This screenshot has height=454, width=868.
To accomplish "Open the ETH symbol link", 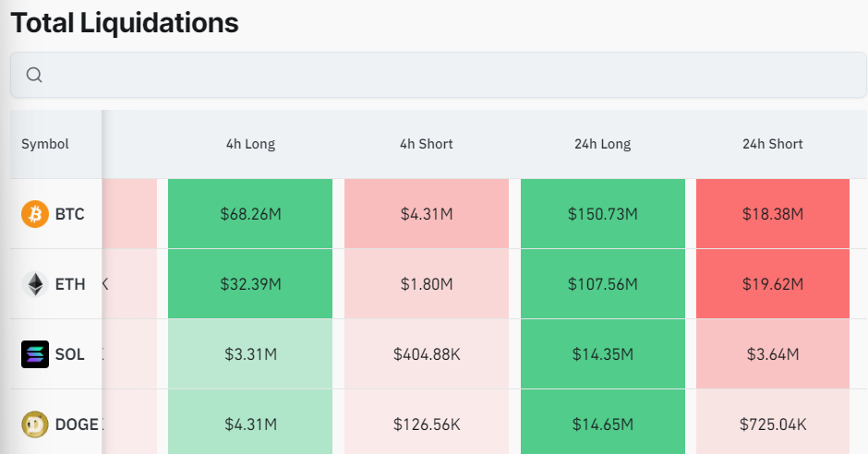I will pyautogui.click(x=69, y=284).
